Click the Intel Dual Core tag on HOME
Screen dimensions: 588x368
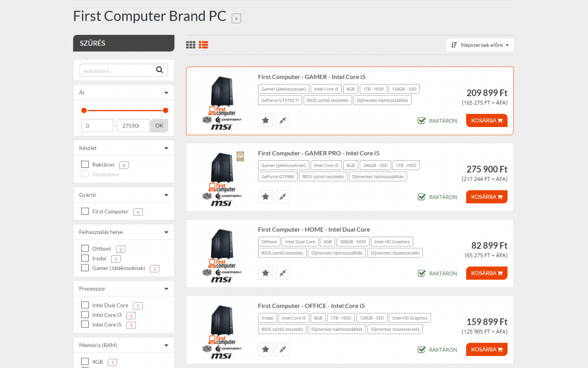(x=300, y=242)
